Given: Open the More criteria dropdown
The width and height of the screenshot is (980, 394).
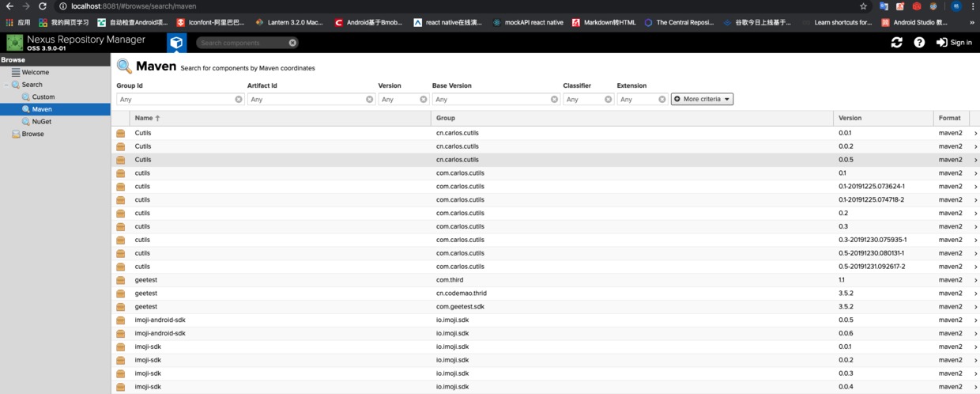Looking at the screenshot, I should point(702,99).
